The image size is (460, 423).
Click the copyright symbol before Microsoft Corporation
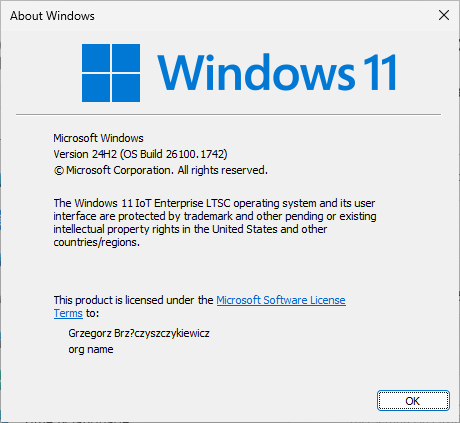[x=59, y=171]
